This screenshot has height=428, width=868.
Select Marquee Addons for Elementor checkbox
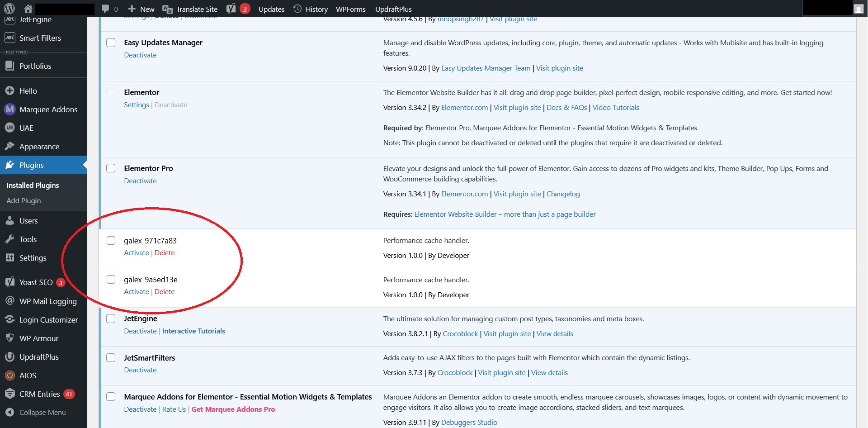[x=111, y=397]
